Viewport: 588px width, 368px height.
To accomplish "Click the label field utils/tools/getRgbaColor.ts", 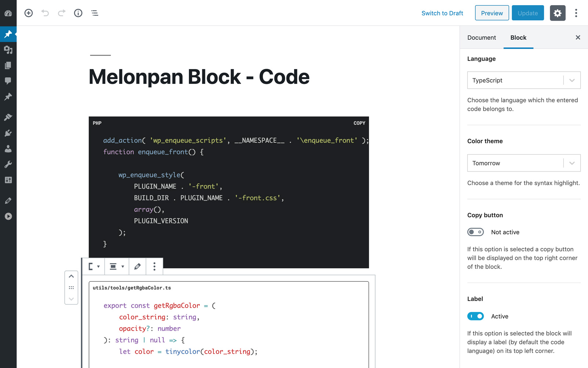I will pyautogui.click(x=132, y=288).
